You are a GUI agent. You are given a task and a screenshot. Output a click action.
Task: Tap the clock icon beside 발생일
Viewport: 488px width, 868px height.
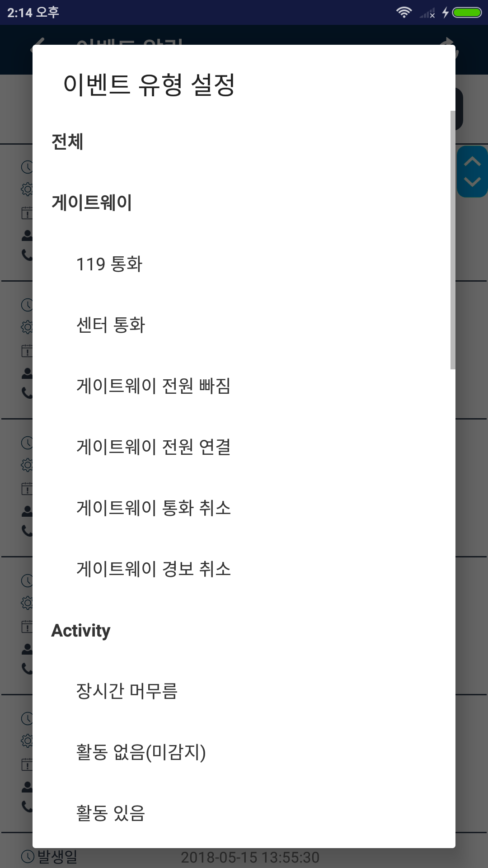(28, 856)
